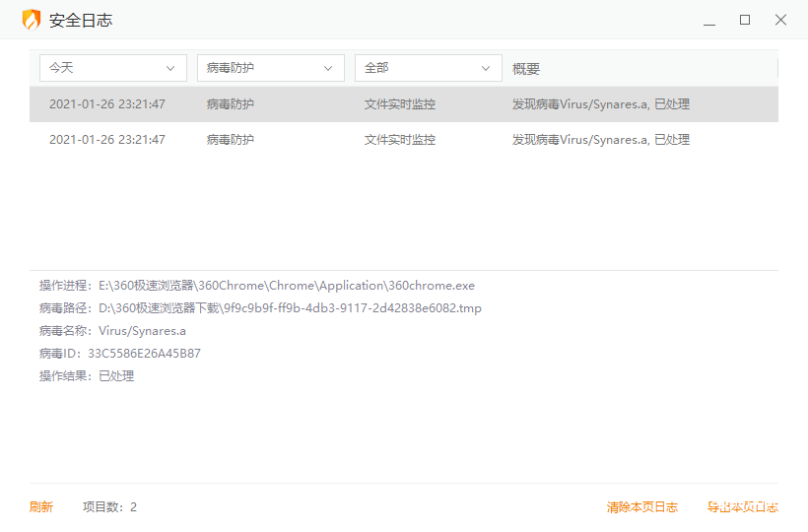The height and width of the screenshot is (532, 808).
Task: Click the 病毒路径 .tmp file path
Action: click(290, 308)
